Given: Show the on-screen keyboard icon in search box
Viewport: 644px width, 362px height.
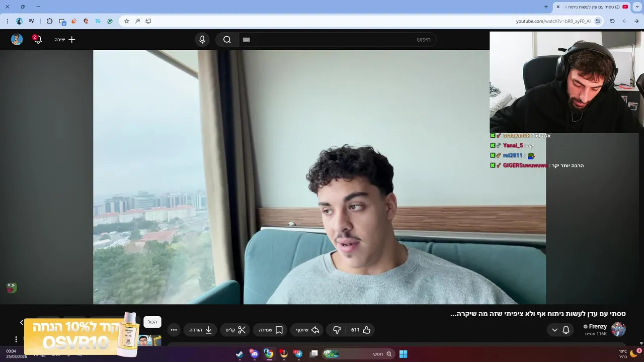Looking at the screenshot, I should click(246, 40).
